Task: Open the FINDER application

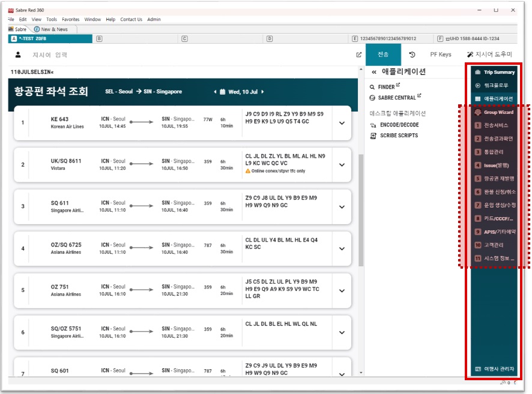Action: tap(385, 87)
